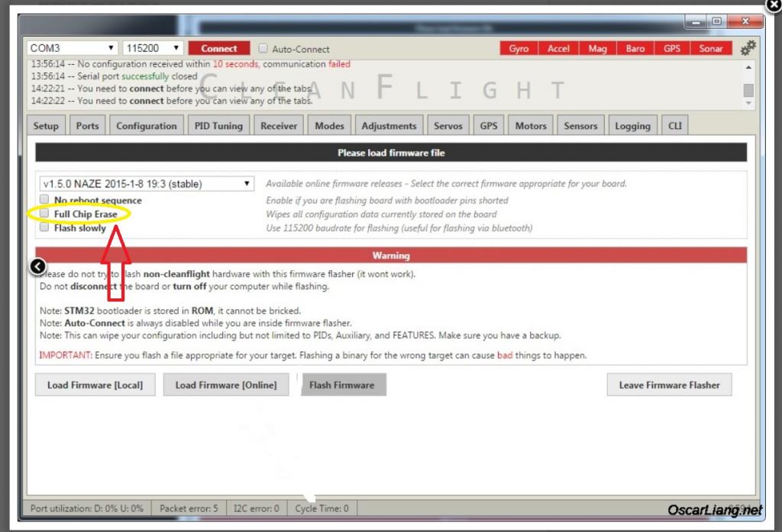Image resolution: width=782 pixels, height=532 pixels.
Task: Expand the firmware version v1.5.0 NAZE dropdown
Action: 147,184
